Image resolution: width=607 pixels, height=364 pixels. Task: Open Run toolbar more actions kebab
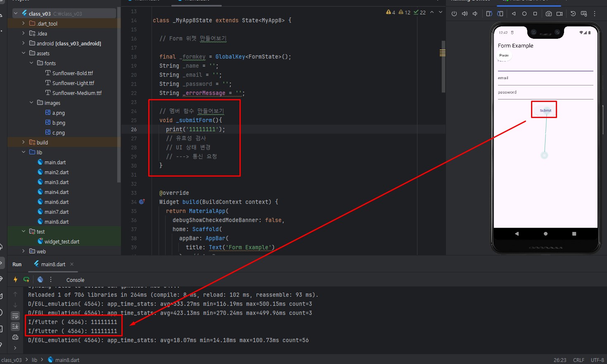[x=51, y=279]
